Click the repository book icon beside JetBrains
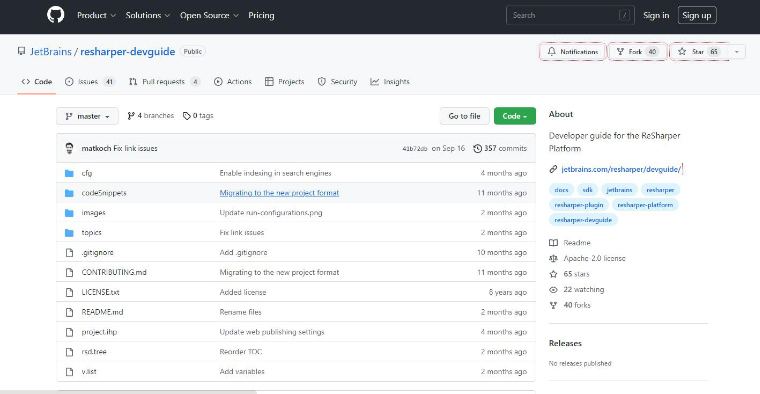The width and height of the screenshot is (760, 394). pyautogui.click(x=21, y=51)
